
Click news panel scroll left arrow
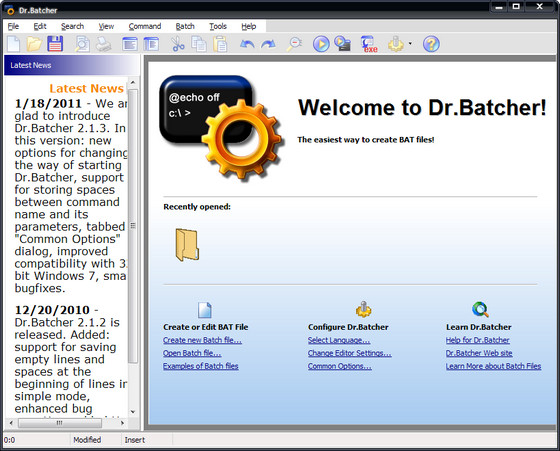tap(11, 423)
